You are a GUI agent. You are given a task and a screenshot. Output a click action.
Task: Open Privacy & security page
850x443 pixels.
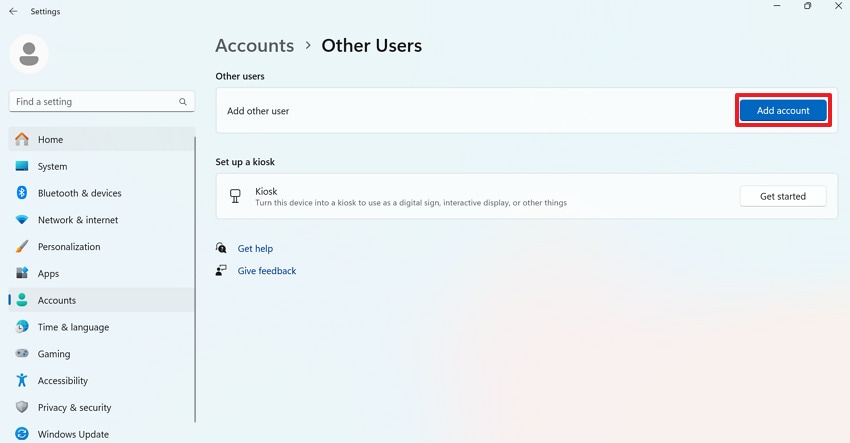101,407
